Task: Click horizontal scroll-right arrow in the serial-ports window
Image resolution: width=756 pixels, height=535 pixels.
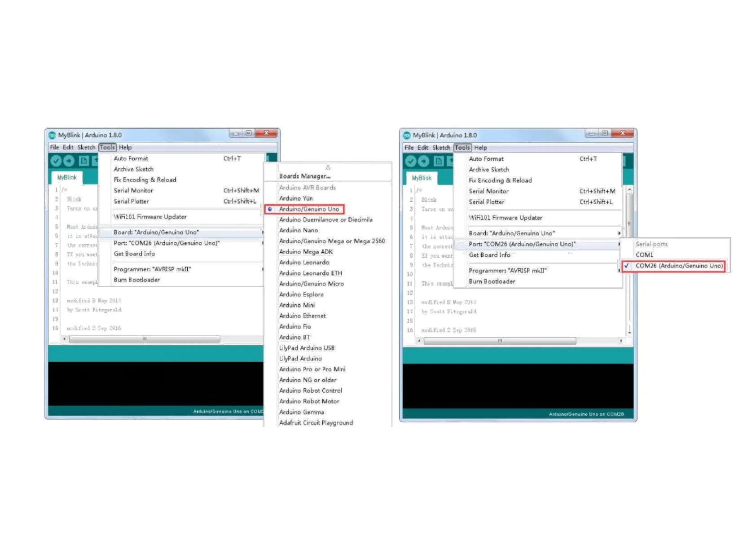Action: coord(621,341)
